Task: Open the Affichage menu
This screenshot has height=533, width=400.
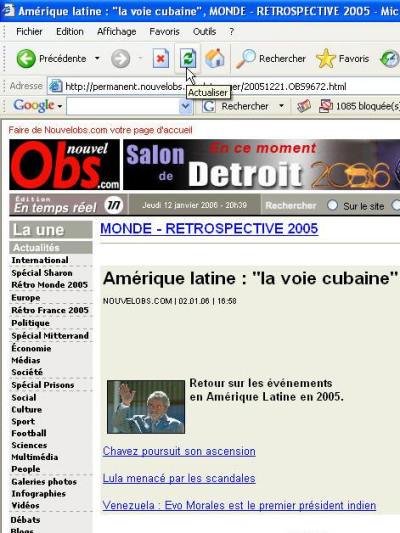Action: 117,32
